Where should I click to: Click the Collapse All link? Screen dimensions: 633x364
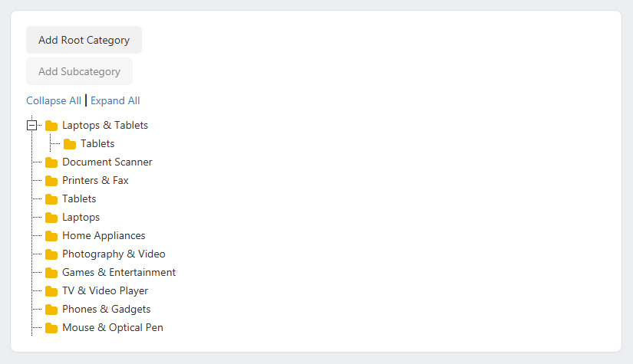coord(54,100)
